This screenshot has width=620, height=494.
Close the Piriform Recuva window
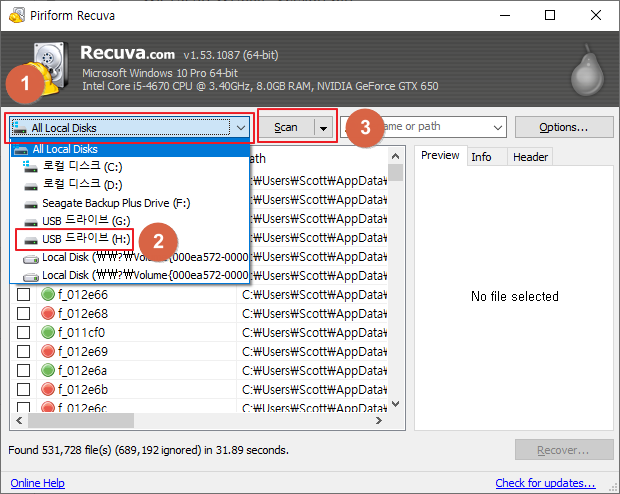click(x=595, y=15)
